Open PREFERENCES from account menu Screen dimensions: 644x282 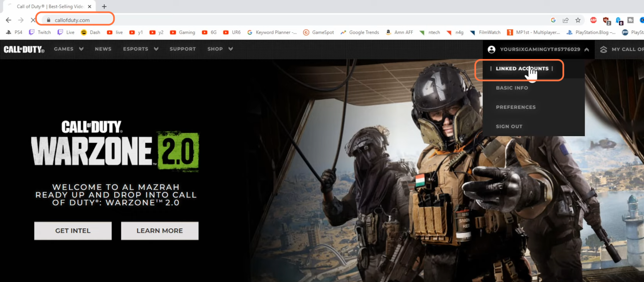(516, 107)
